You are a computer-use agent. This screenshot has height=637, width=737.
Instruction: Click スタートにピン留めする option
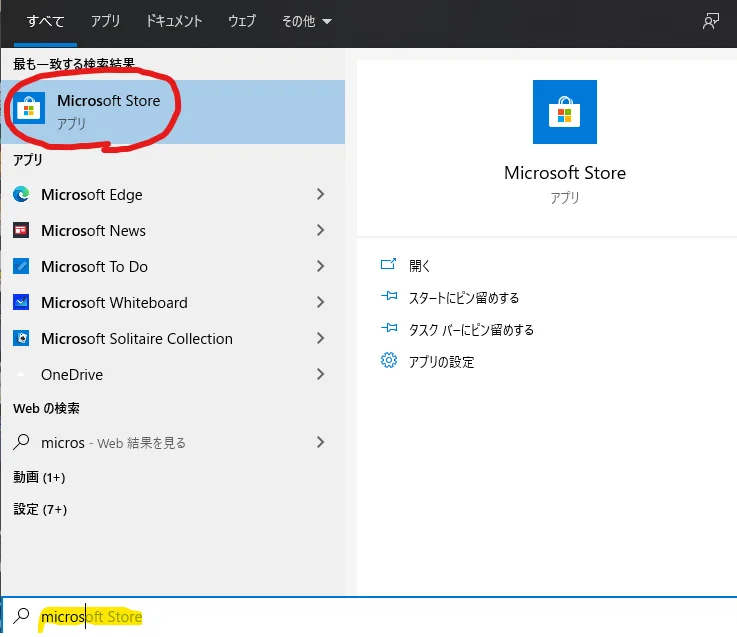463,298
